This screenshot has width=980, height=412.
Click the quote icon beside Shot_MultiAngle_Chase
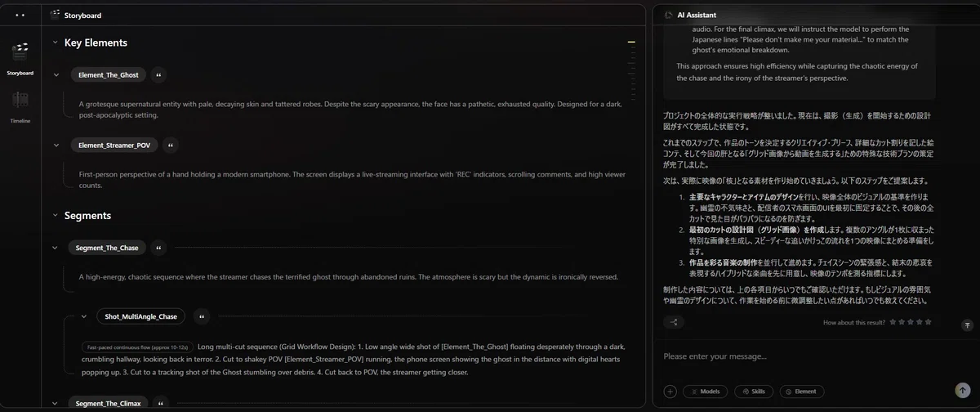click(x=203, y=316)
